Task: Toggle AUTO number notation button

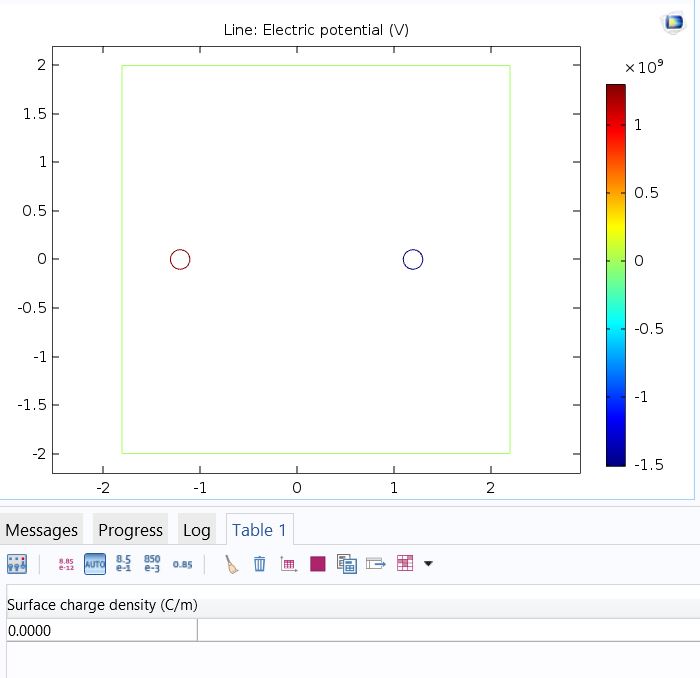Action: 95,564
